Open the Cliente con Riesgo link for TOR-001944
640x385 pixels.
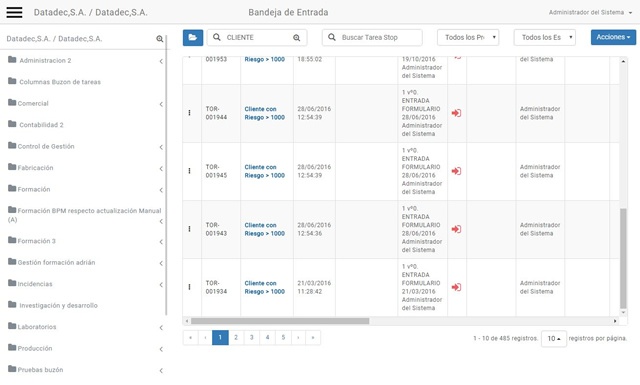pyautogui.click(x=264, y=113)
